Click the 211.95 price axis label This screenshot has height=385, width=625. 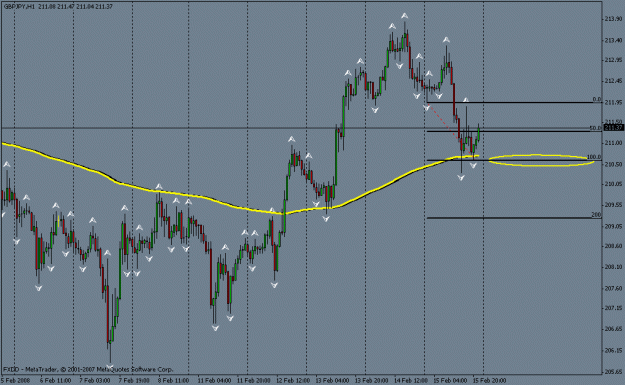point(614,103)
